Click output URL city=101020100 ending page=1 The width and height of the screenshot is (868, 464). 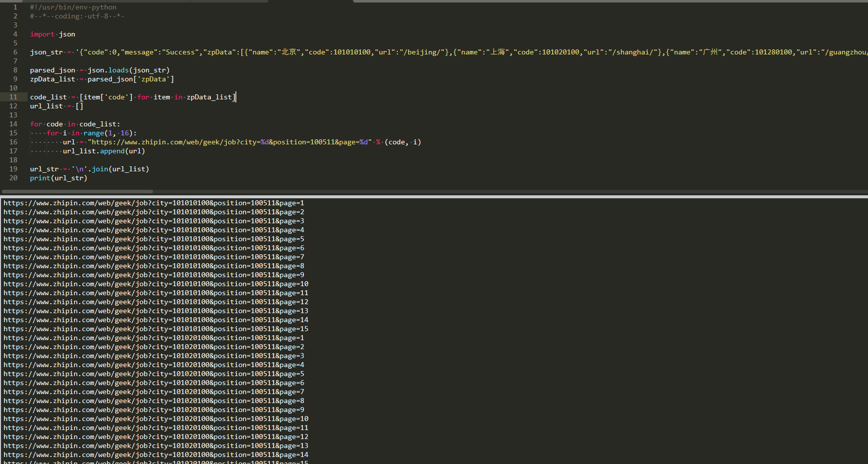pos(154,338)
